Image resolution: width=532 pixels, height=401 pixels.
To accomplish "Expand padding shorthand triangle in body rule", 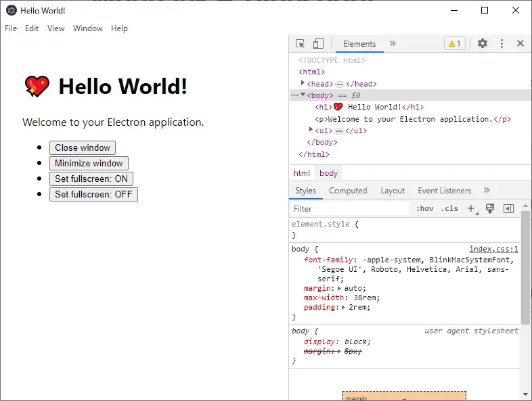I will (343, 308).
